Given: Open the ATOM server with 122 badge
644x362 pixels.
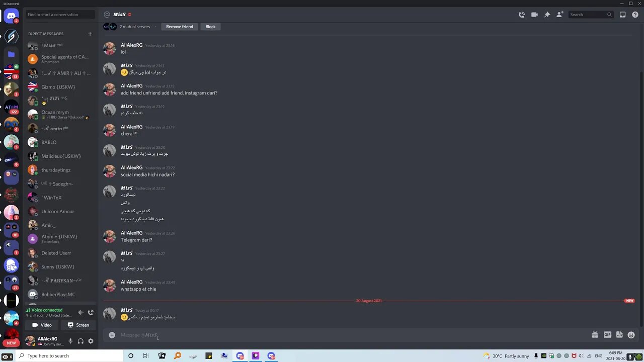Looking at the screenshot, I should tap(11, 107).
